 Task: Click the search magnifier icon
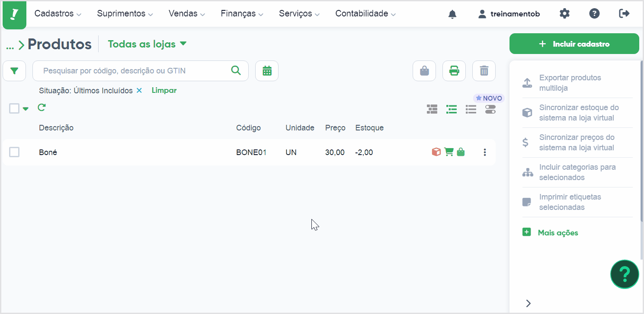coord(236,70)
